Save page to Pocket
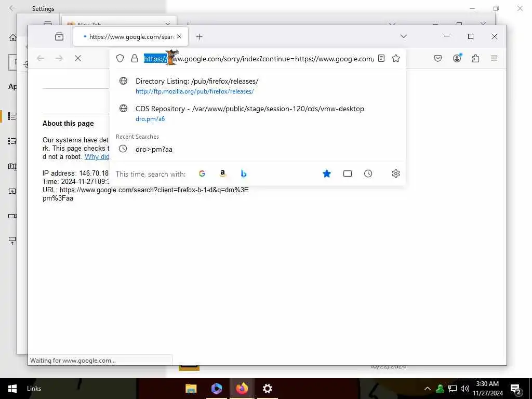Screen dimensions: 532x399 coord(438,58)
